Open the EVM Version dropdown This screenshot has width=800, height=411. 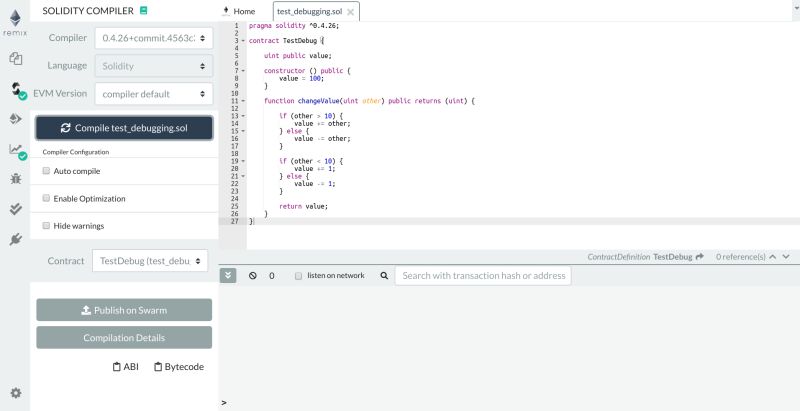tap(154, 94)
